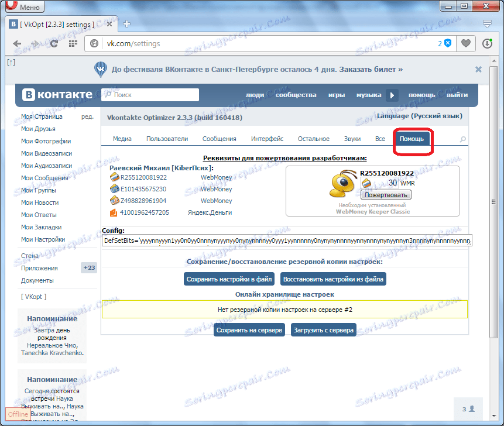Focus the vk.com/settings address field
The height and width of the screenshot is (426, 504).
point(269,43)
